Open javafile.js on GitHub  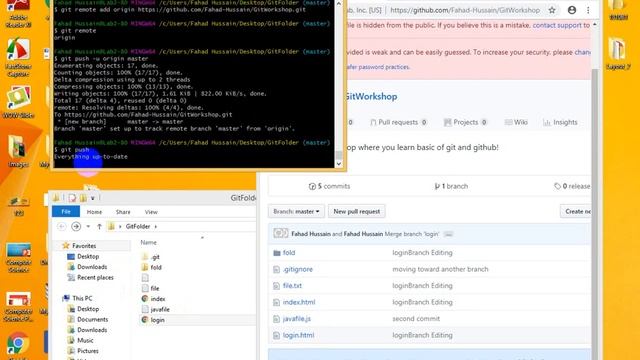tap(297, 319)
